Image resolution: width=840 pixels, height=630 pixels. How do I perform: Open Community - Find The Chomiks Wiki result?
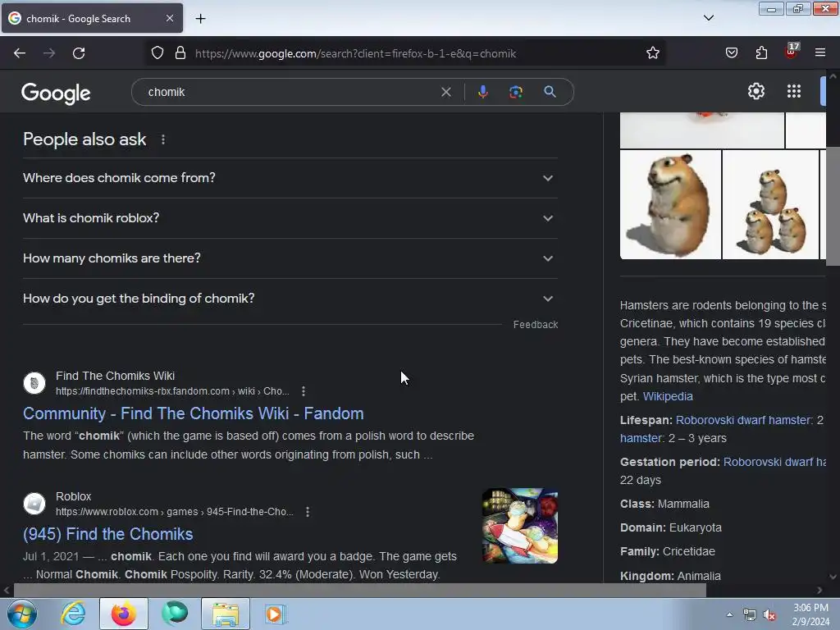pos(194,413)
